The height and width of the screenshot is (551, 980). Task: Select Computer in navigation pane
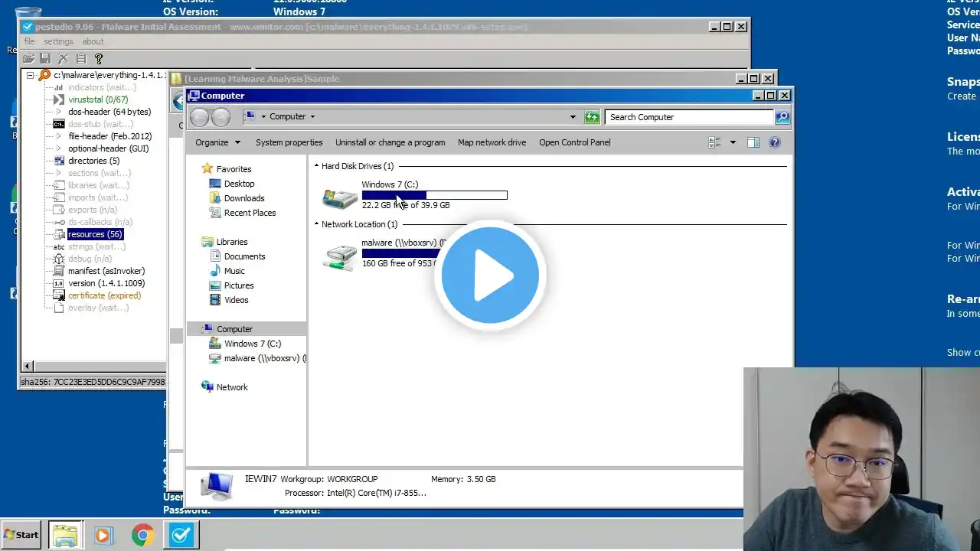[x=234, y=329]
